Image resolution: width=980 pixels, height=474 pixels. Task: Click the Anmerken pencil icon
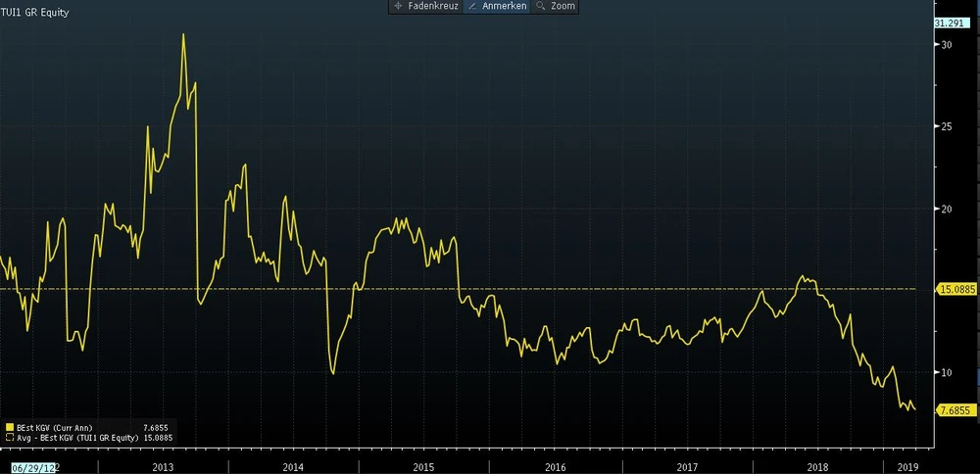pyautogui.click(x=472, y=6)
